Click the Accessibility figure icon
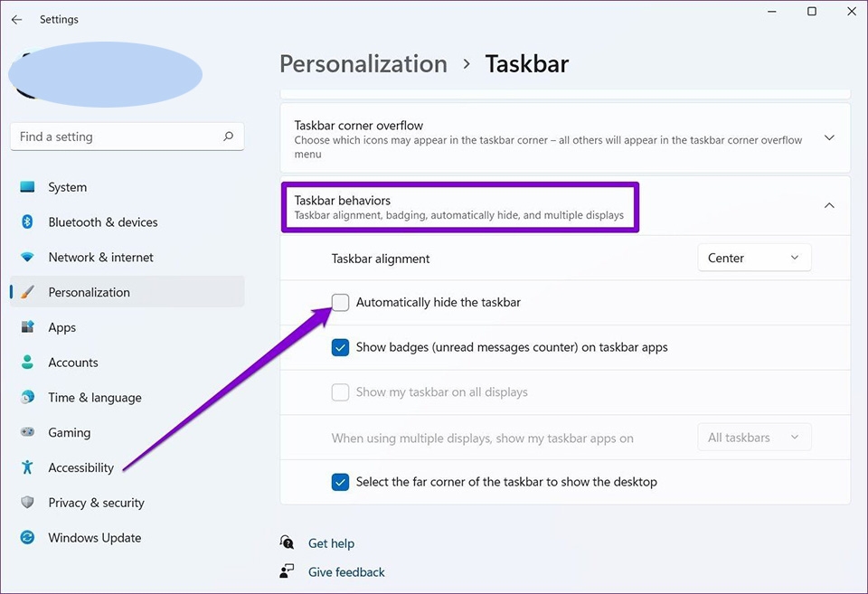868x594 pixels. pos(27,467)
